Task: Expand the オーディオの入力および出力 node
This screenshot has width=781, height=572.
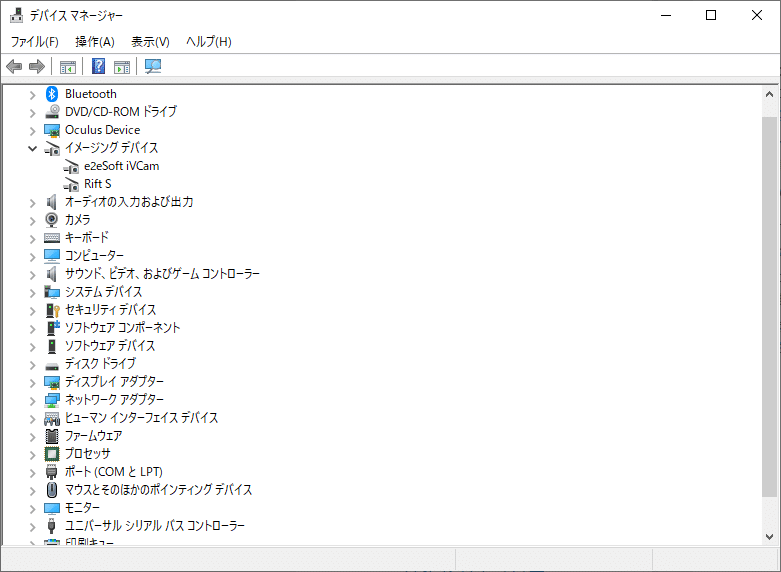Action: pos(32,203)
